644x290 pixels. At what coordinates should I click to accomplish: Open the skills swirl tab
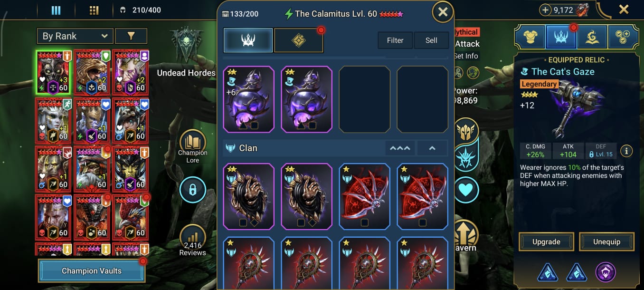pos(592,37)
